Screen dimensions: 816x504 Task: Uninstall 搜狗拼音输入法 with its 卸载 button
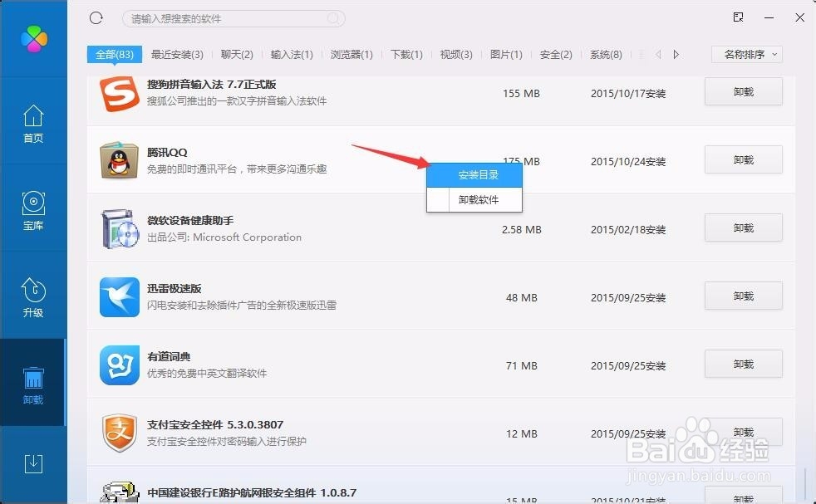click(743, 91)
